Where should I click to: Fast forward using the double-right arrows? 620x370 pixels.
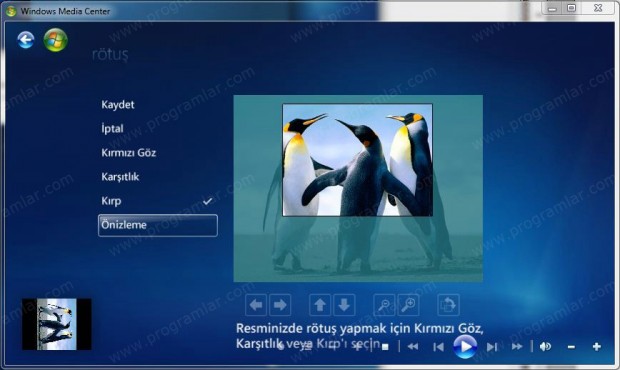(x=517, y=347)
